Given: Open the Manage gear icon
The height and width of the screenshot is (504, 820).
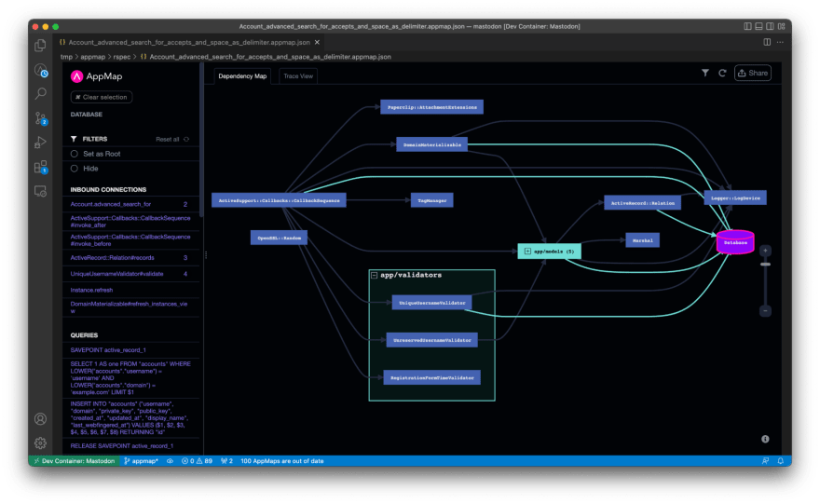Looking at the screenshot, I should tap(40, 443).
